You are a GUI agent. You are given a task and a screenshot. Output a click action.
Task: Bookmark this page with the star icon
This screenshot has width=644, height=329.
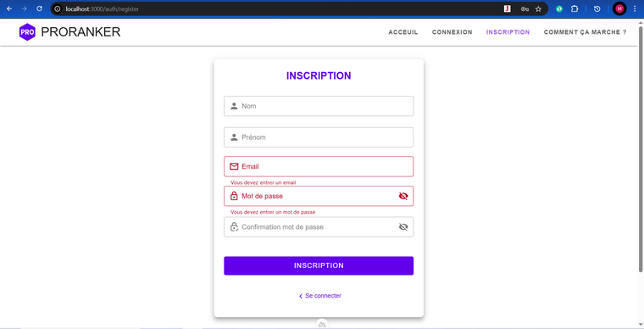(538, 8)
